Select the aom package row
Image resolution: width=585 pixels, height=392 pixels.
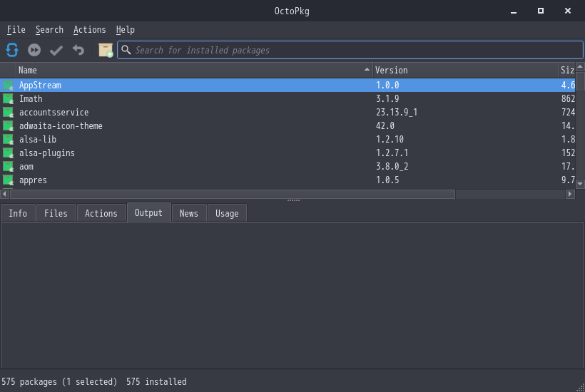coord(288,167)
